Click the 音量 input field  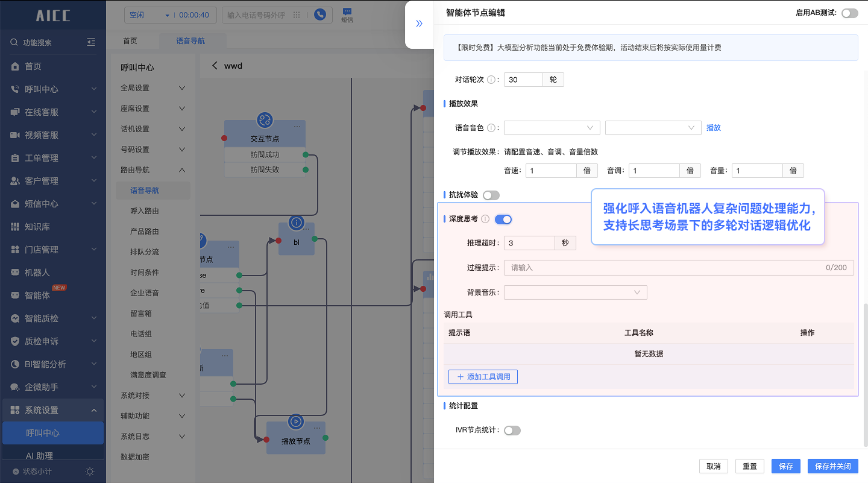[757, 171]
